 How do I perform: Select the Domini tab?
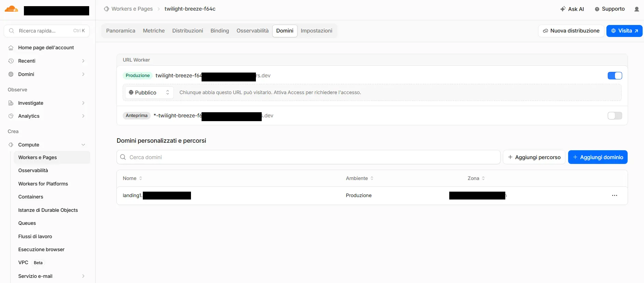285,31
